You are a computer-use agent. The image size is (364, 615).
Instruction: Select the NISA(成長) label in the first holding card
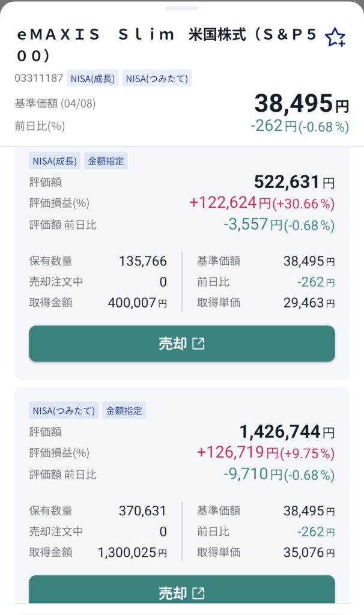click(54, 160)
